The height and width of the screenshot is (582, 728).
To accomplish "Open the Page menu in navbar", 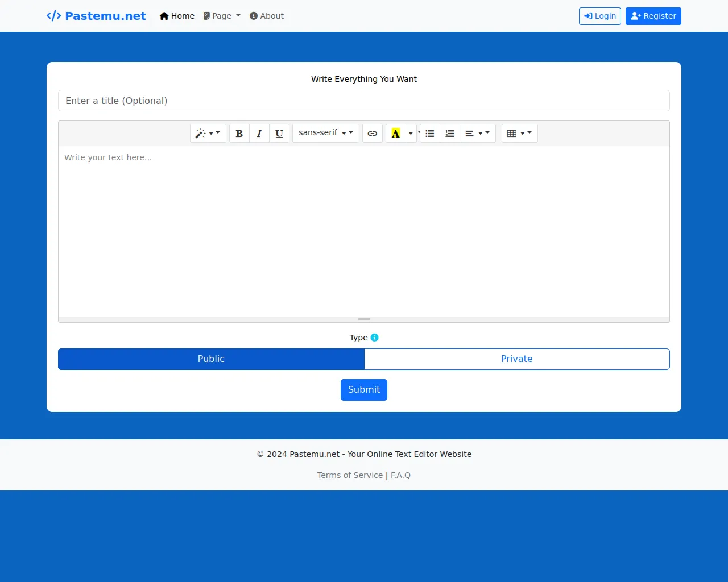I will [x=222, y=16].
